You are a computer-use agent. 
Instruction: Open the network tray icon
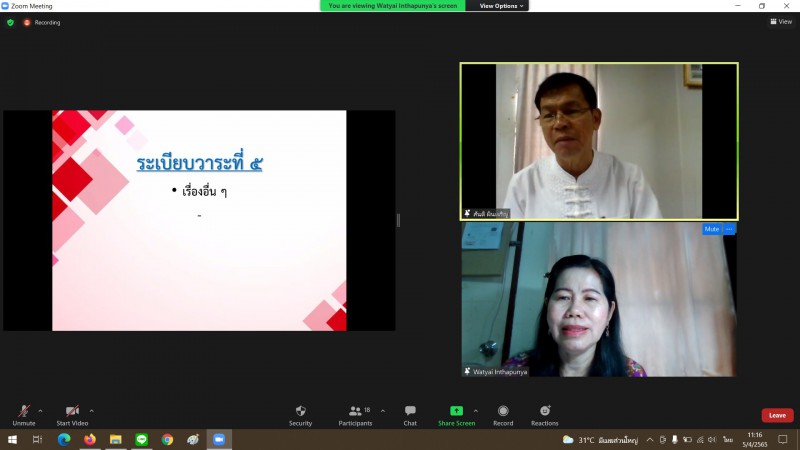700,440
